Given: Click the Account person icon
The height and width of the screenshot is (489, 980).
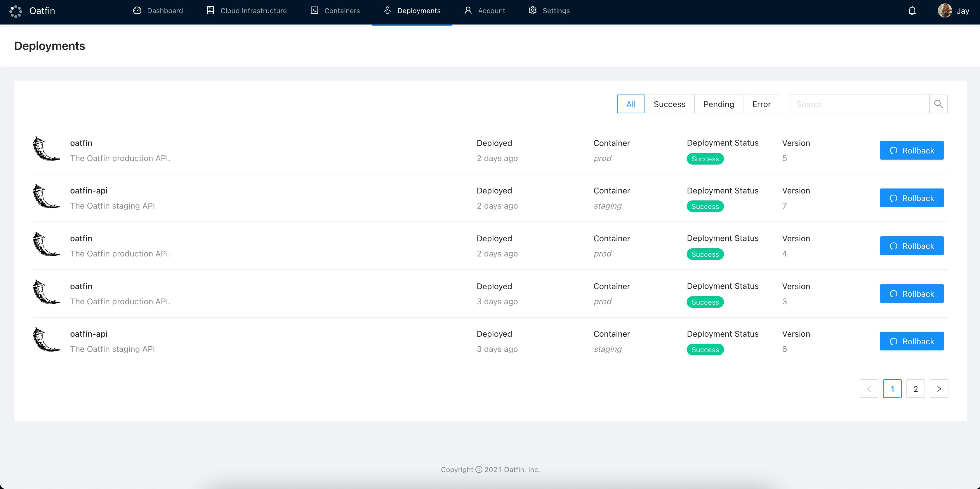Looking at the screenshot, I should (x=468, y=11).
